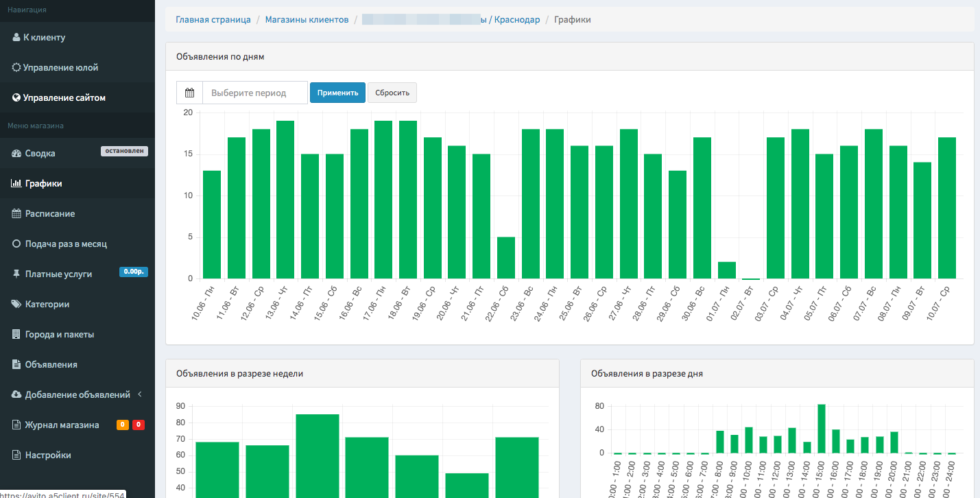
Task: Click the 10.07 - Ср bar in daily chart
Action: 947,208
